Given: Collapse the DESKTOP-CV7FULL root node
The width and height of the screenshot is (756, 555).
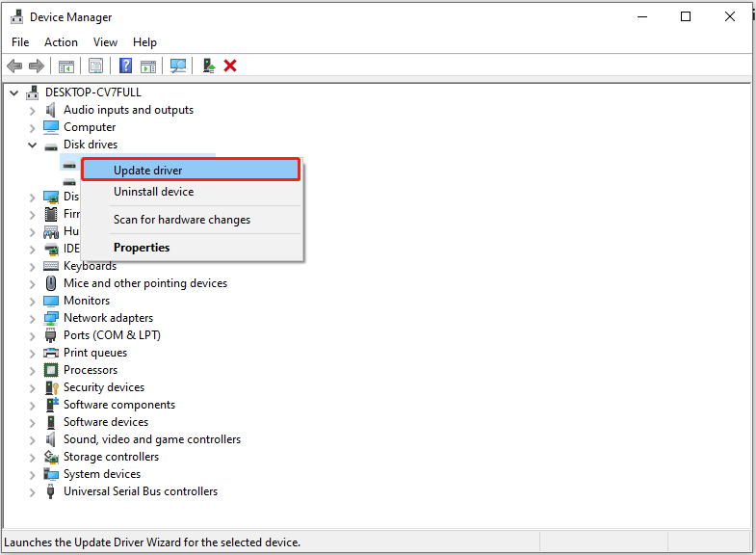Looking at the screenshot, I should (14, 92).
